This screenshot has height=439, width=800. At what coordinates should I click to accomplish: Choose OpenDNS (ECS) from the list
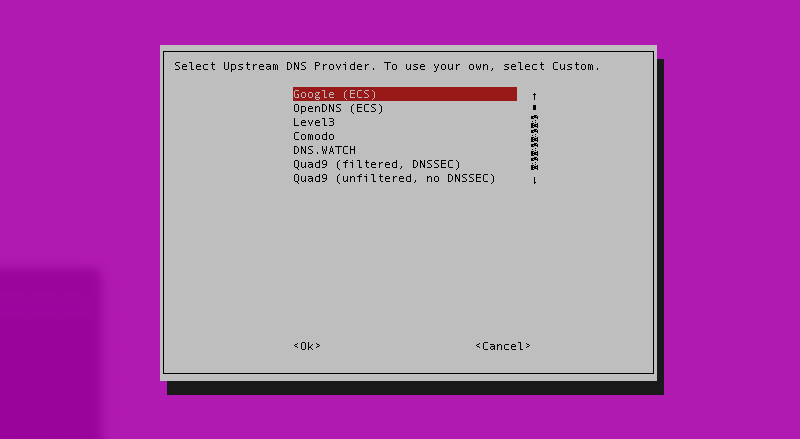pos(338,108)
